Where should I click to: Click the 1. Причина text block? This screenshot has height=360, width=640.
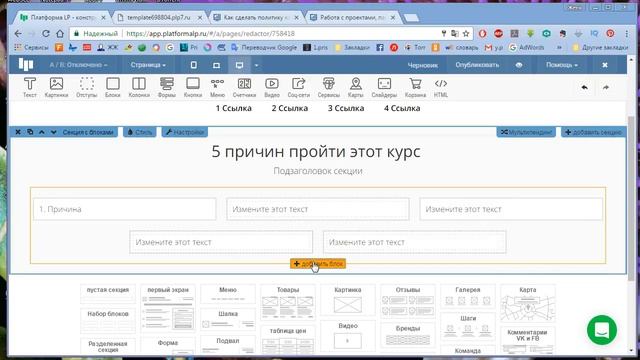(x=124, y=209)
